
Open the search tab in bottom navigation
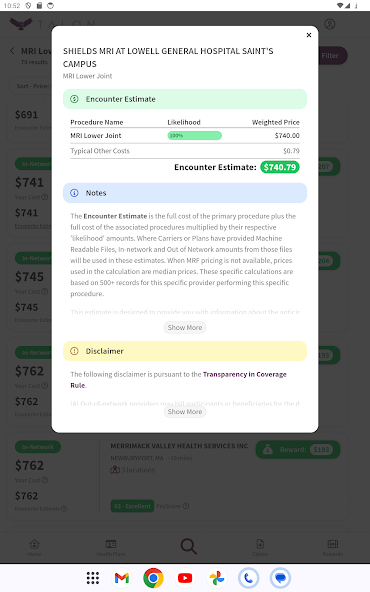(188, 546)
